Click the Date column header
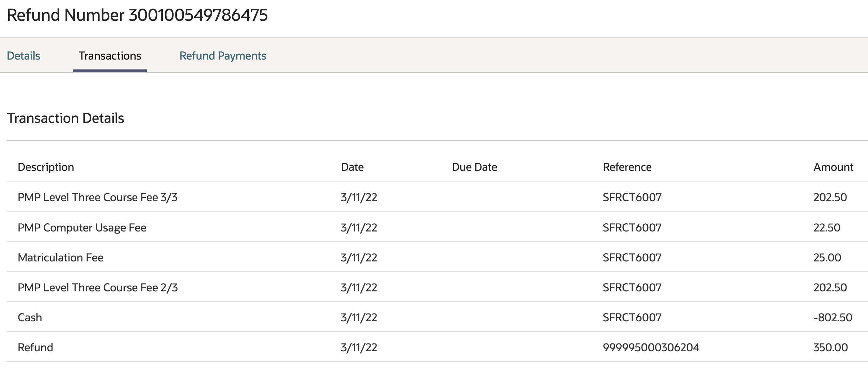868x369 pixels. (352, 167)
